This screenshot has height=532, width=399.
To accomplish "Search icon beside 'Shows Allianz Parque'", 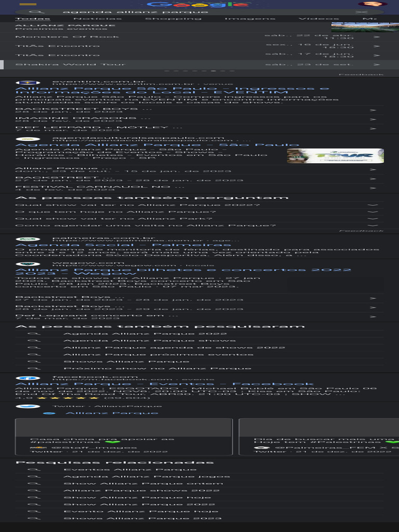I will click(34, 362).
